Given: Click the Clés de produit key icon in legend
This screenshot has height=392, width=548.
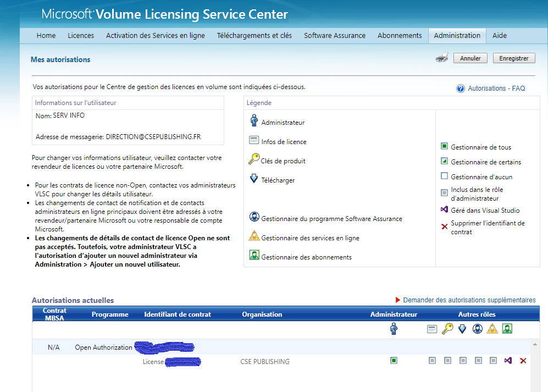Looking at the screenshot, I should [x=254, y=159].
